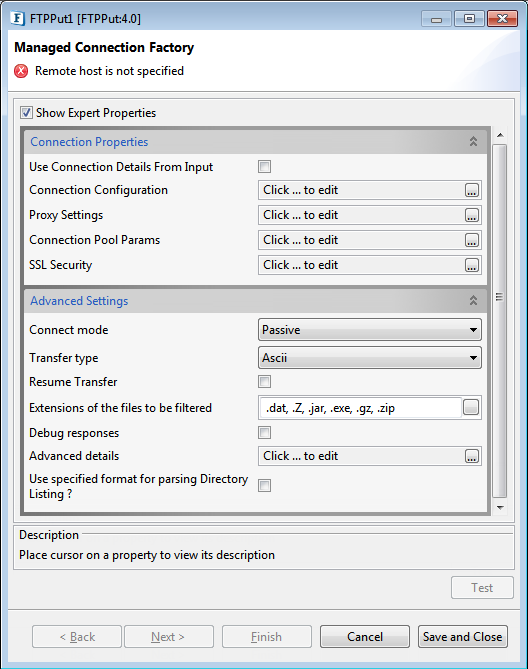Enable the Resume Transfer checkbox
528x669 pixels.
[264, 381]
